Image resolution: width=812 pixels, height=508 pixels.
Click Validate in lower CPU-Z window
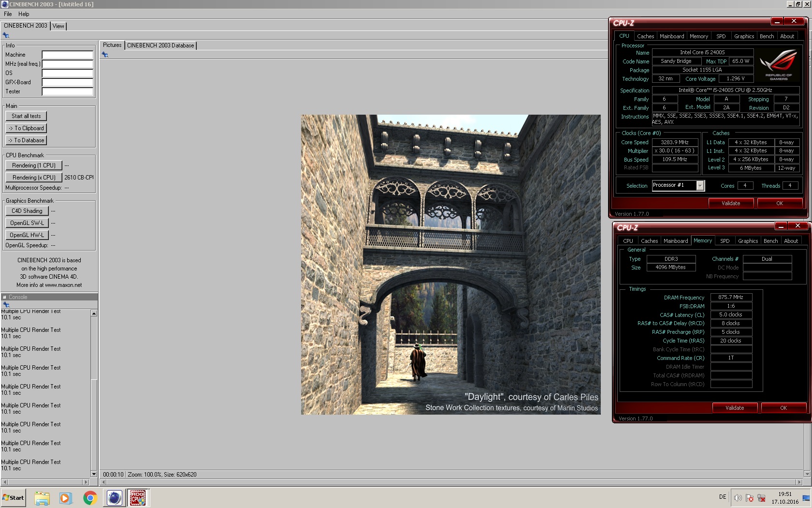point(735,408)
